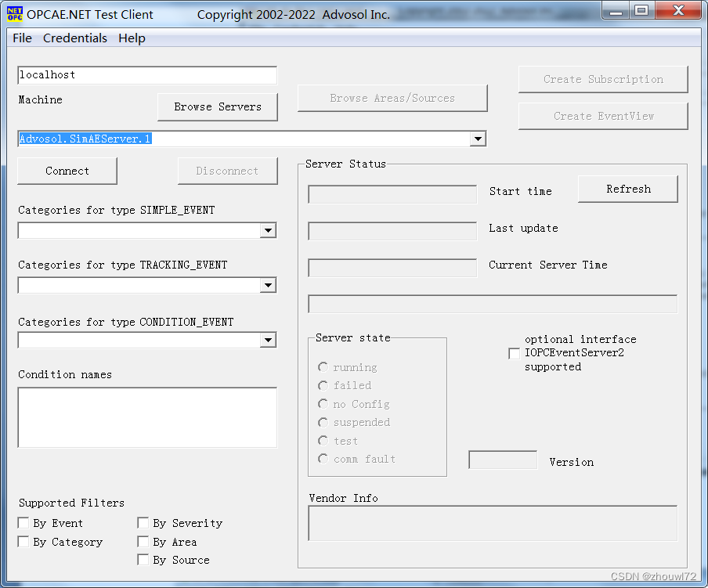The height and width of the screenshot is (588, 708).
Task: Select the no Config server state radio
Action: tap(323, 404)
